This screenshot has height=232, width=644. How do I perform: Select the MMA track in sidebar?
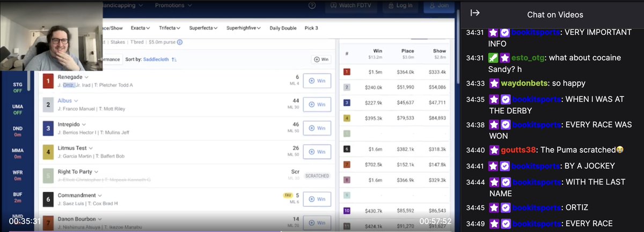[x=18, y=153]
